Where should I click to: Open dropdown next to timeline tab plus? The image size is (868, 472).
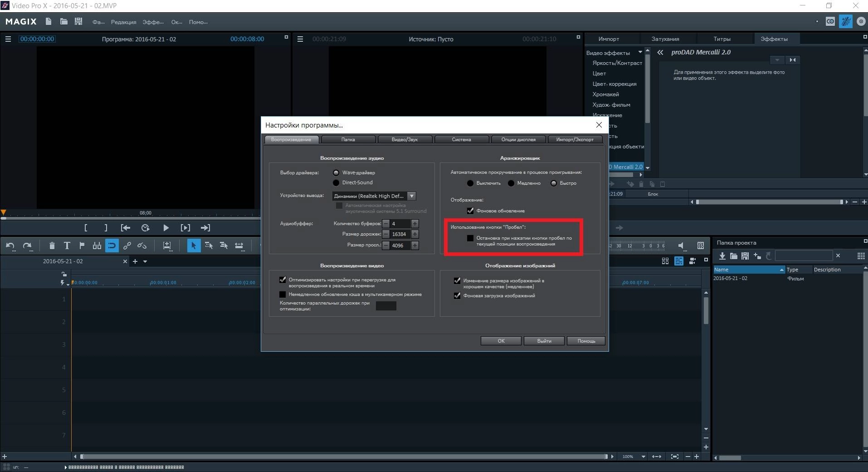click(145, 261)
